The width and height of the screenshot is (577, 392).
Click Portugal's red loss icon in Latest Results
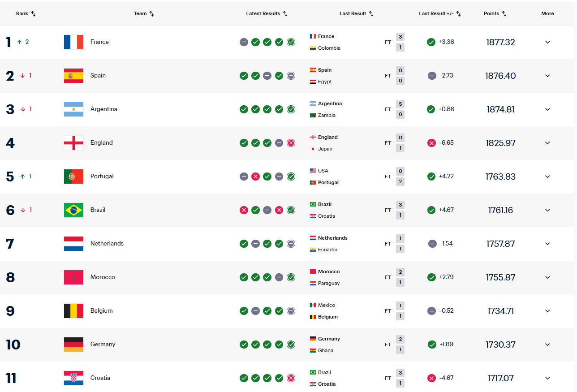point(255,177)
